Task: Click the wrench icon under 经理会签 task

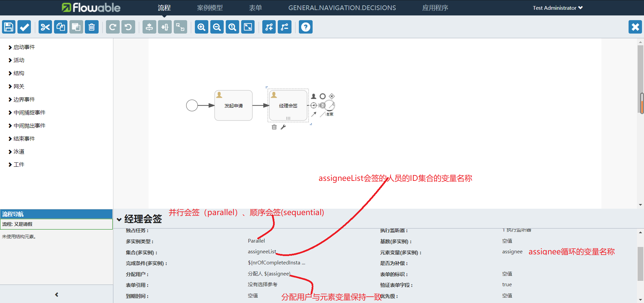Action: click(x=283, y=127)
